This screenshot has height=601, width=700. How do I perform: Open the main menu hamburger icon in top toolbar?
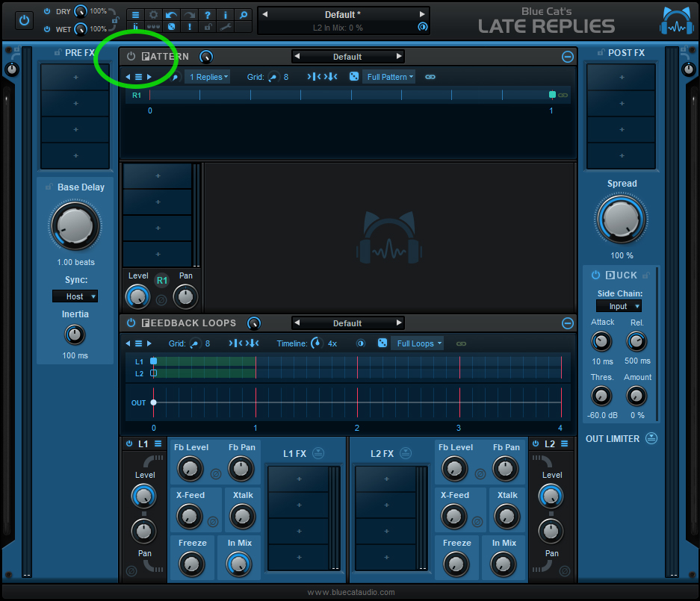(x=135, y=15)
